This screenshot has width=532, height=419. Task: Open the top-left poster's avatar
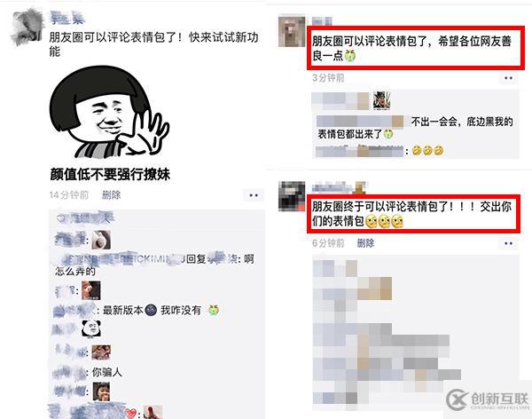(x=27, y=28)
